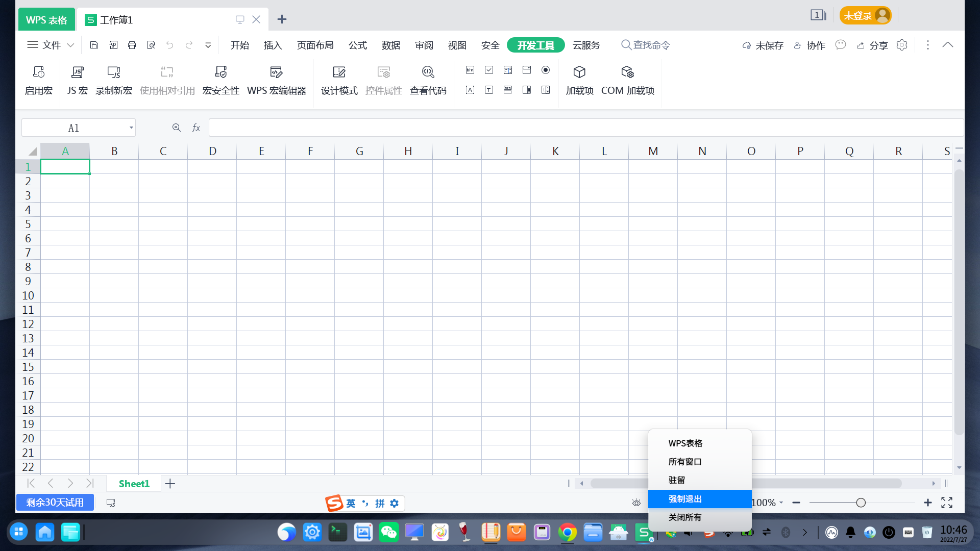Insert a radio button form control

tap(546, 70)
